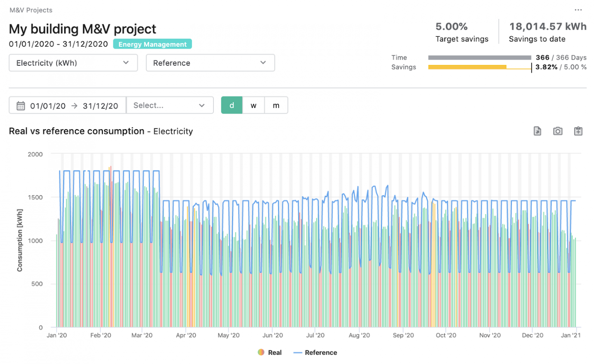Image resolution: width=594 pixels, height=364 pixels.
Task: Open the three-dots more options menu
Action: 578,10
